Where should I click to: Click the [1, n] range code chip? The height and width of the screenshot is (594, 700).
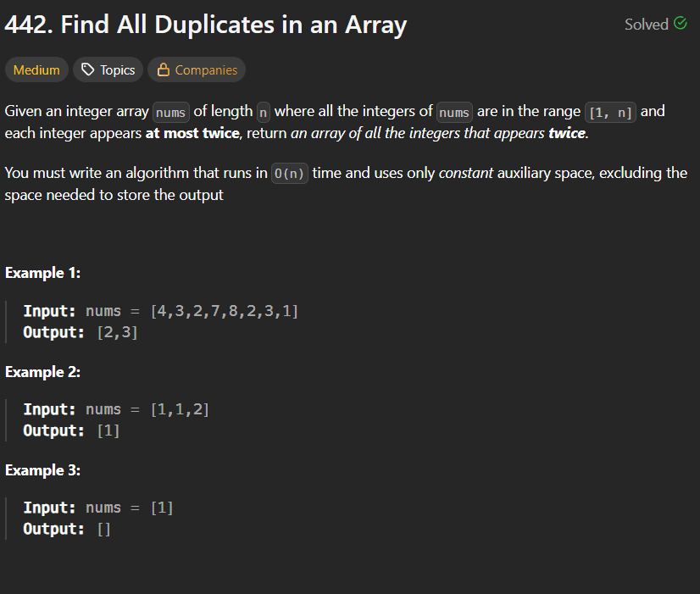[610, 110]
